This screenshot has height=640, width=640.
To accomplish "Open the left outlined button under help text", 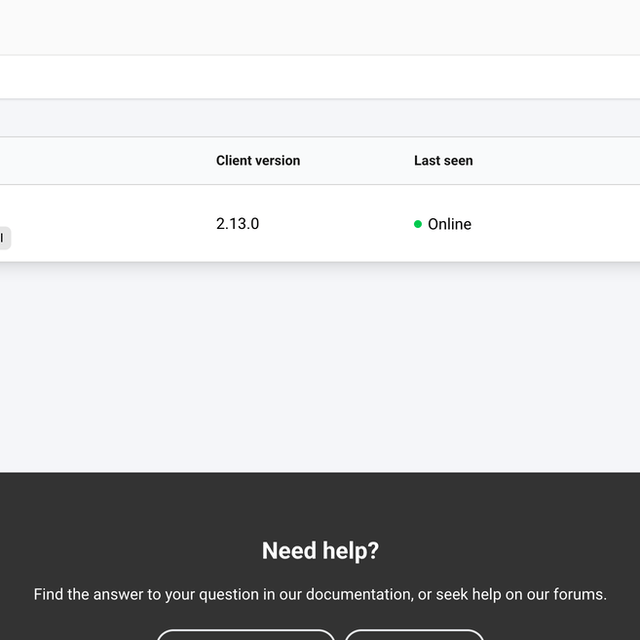I will [246, 635].
